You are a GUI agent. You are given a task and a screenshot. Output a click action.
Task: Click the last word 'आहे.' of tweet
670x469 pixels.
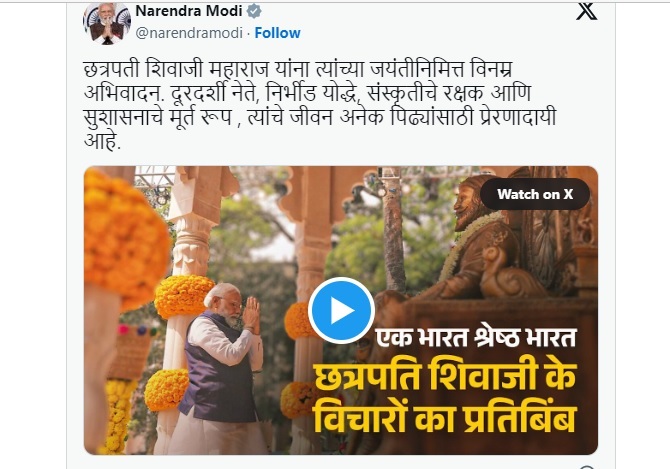(103, 141)
